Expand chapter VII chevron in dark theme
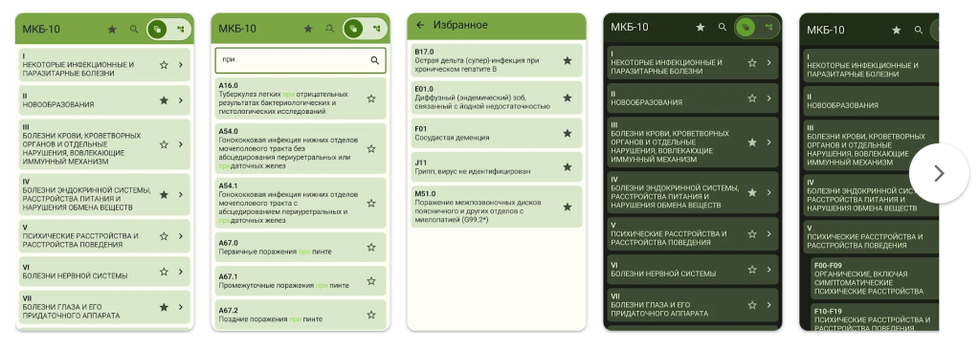Image resolution: width=980 pixels, height=350 pixels. pos(768,305)
